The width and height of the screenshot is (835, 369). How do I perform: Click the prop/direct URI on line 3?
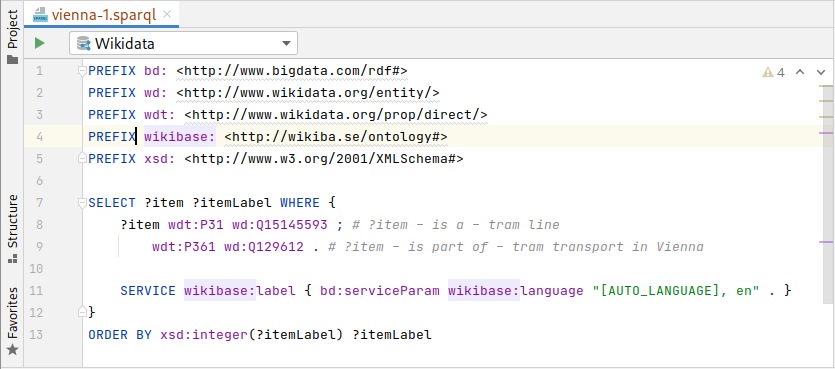pos(335,114)
